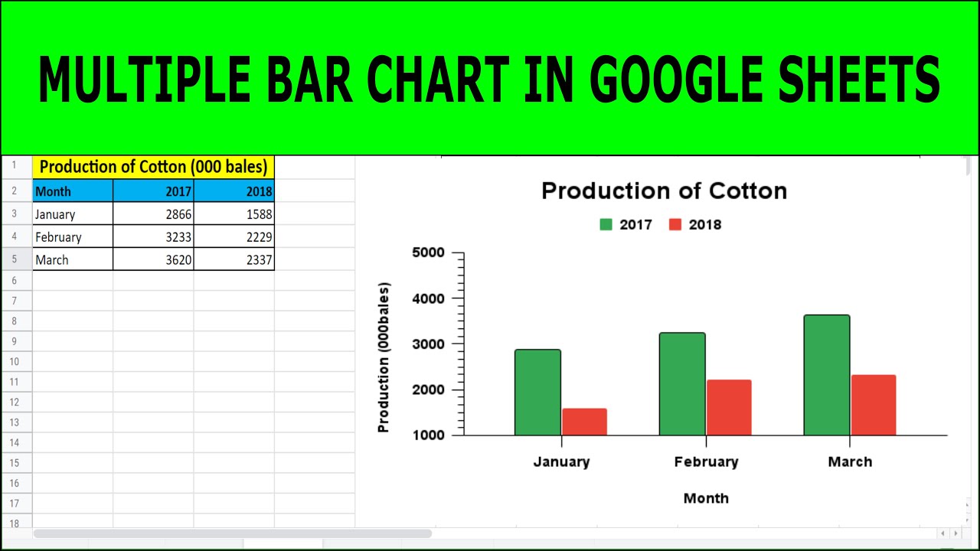The image size is (980, 551).
Task: Click the red March 2018 bar
Action: (x=874, y=406)
